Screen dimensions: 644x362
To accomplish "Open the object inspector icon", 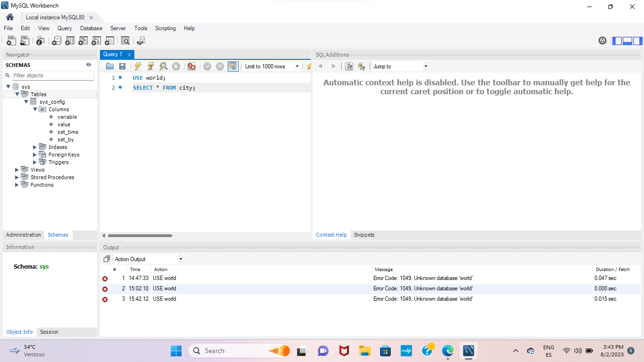I will (x=41, y=41).
